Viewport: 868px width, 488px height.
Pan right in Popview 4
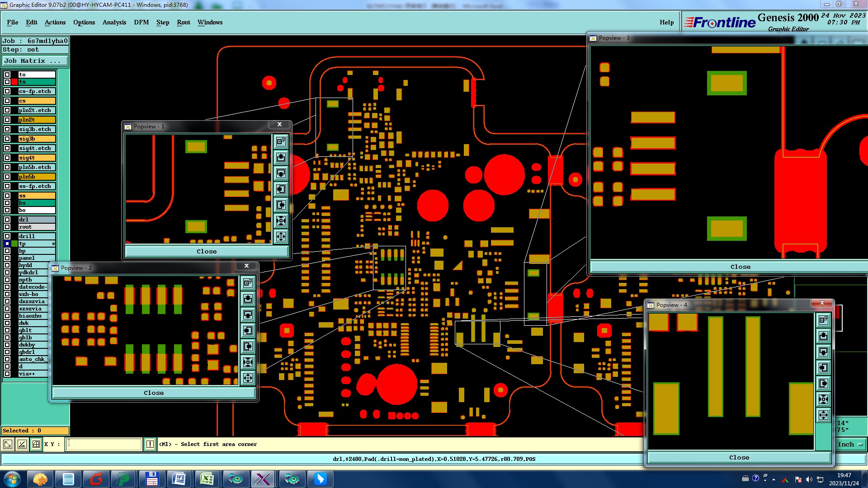click(823, 383)
